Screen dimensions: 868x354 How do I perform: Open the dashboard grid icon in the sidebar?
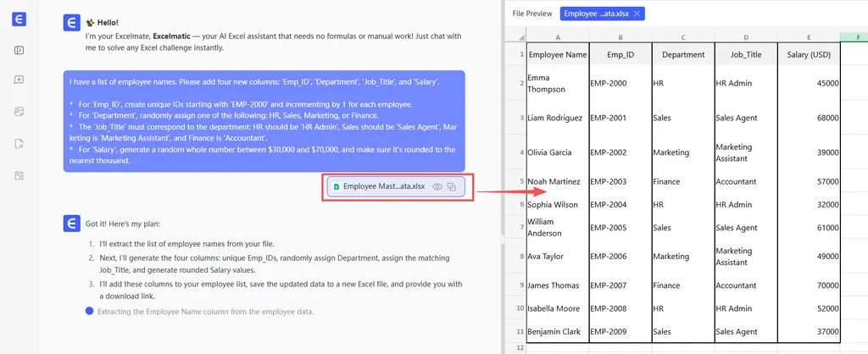pyautogui.click(x=19, y=175)
